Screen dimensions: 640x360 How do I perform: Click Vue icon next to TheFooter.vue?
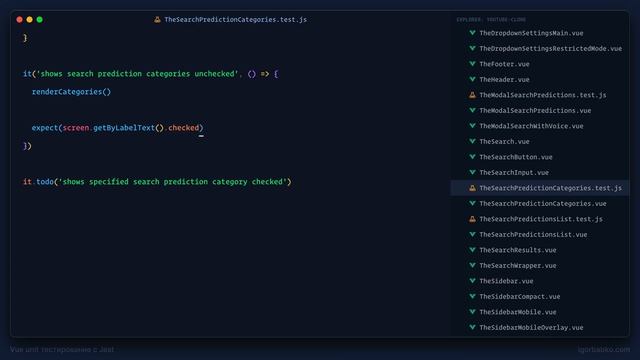tap(472, 64)
